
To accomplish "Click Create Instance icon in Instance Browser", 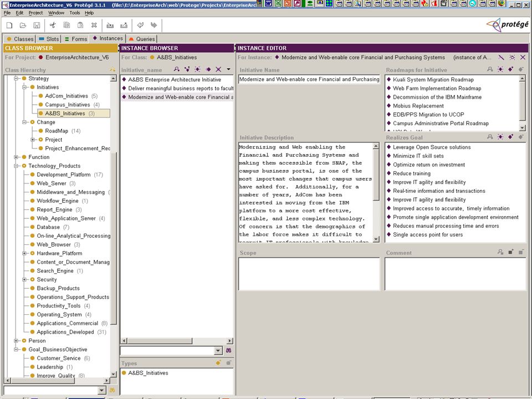I will (x=197, y=69).
